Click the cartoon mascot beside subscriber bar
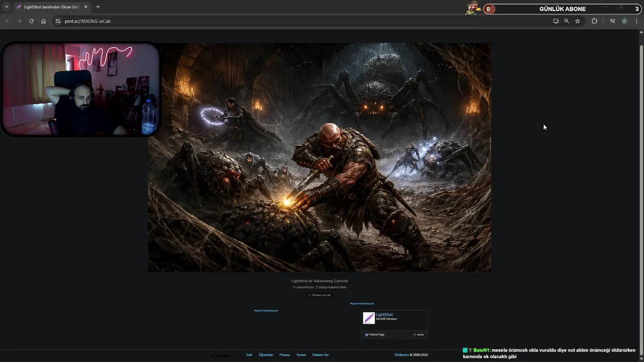This screenshot has height=362, width=644. (x=473, y=8)
